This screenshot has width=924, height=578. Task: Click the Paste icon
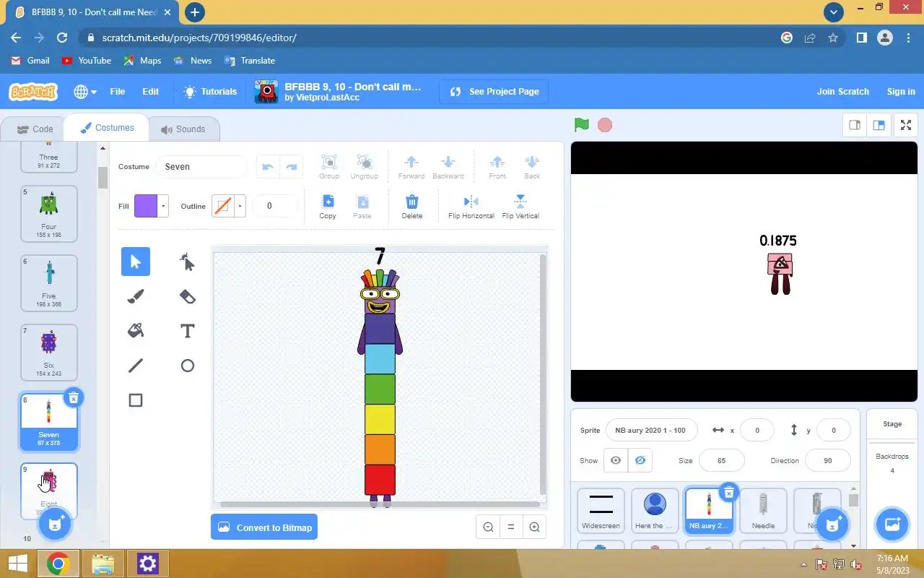[362, 206]
